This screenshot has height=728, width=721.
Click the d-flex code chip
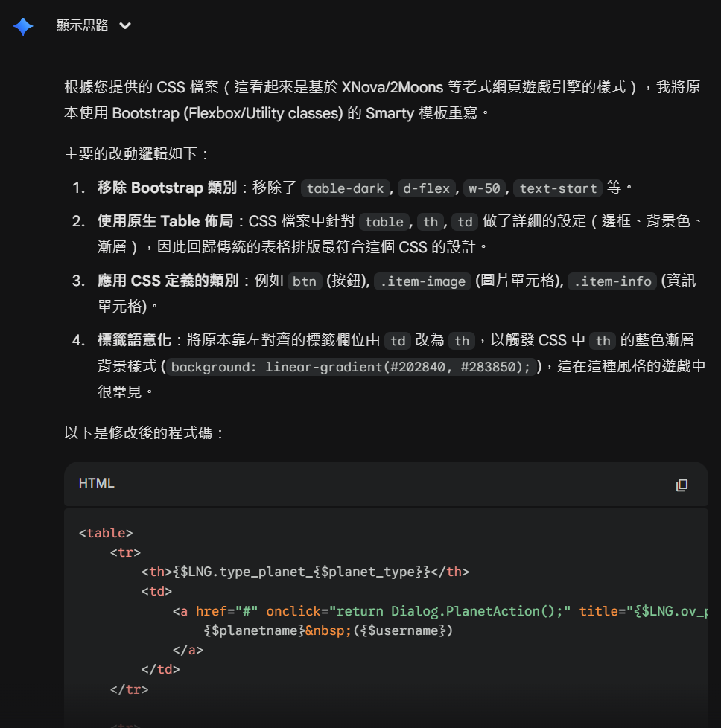coord(426,188)
